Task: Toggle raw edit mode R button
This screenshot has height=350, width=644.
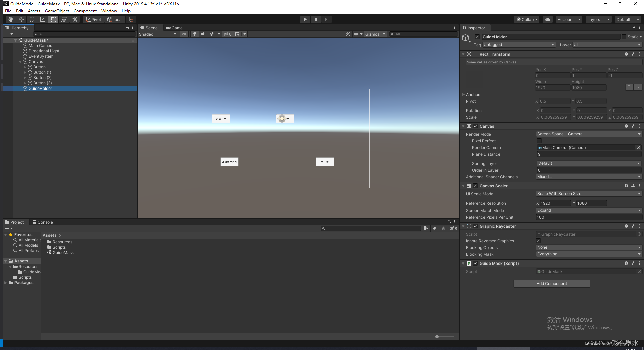Action: [638, 87]
